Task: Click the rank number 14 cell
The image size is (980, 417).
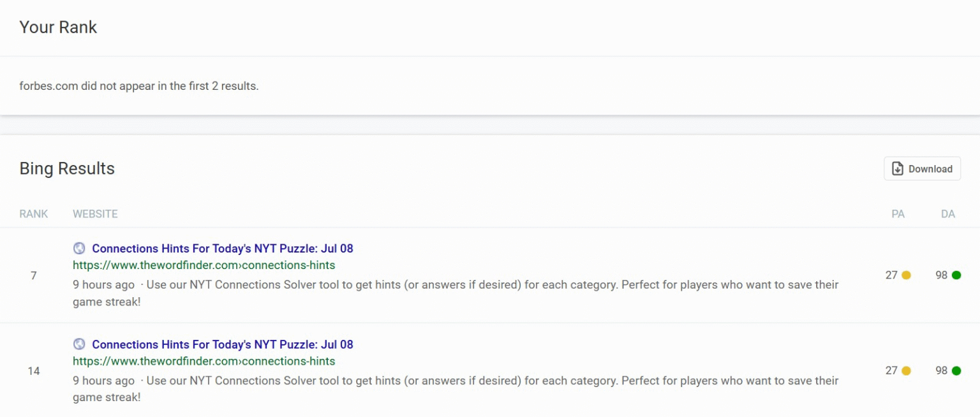Action: (x=34, y=371)
